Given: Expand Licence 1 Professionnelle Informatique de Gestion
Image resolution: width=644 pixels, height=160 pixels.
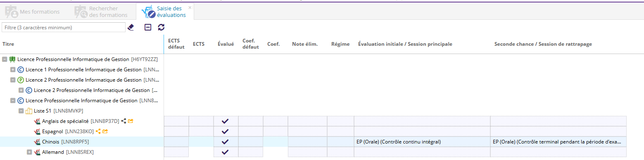Looking at the screenshot, I should [13, 70].
